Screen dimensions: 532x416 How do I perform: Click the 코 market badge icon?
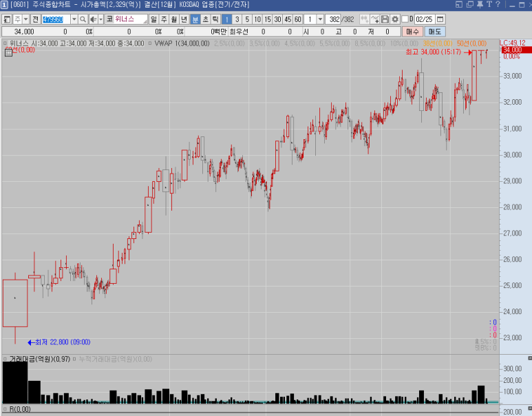pos(109,19)
